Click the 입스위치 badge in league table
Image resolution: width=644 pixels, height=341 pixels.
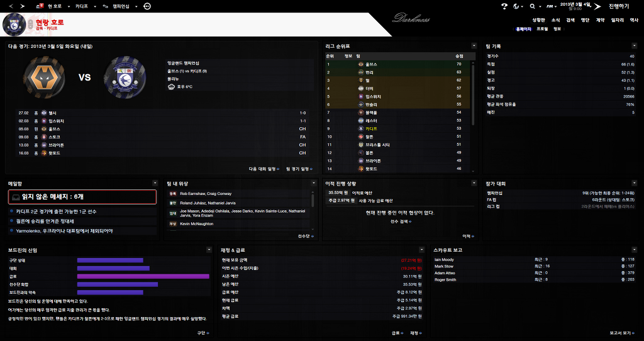click(x=360, y=96)
